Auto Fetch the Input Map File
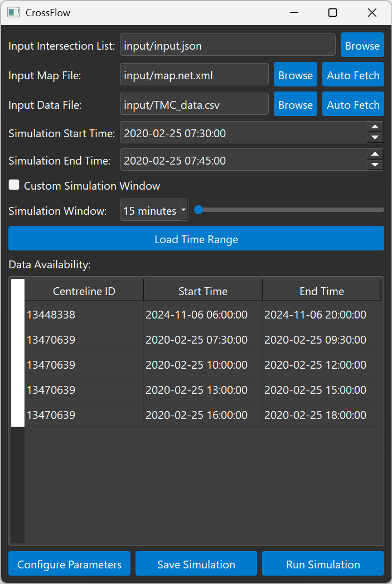The width and height of the screenshot is (392, 584). click(353, 75)
